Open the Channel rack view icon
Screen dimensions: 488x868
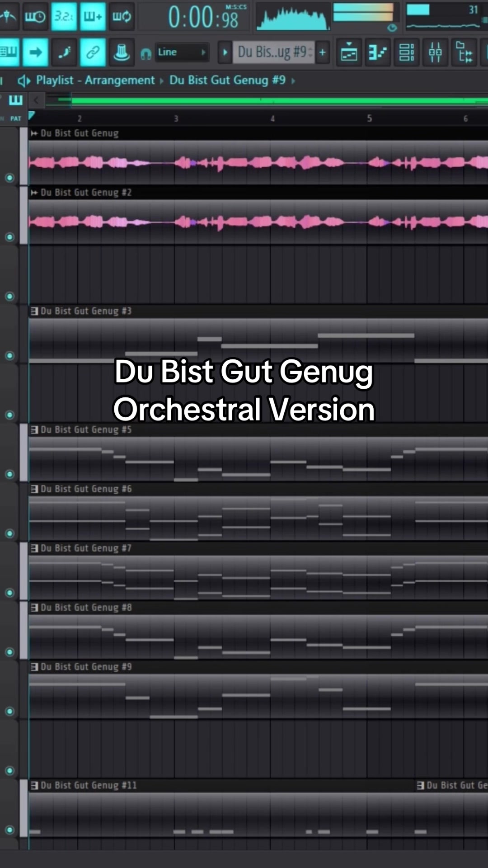pos(407,52)
